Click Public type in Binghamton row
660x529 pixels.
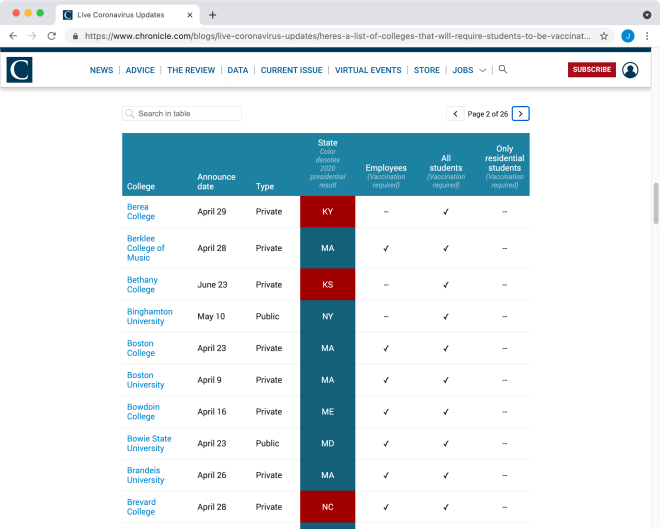coord(267,316)
